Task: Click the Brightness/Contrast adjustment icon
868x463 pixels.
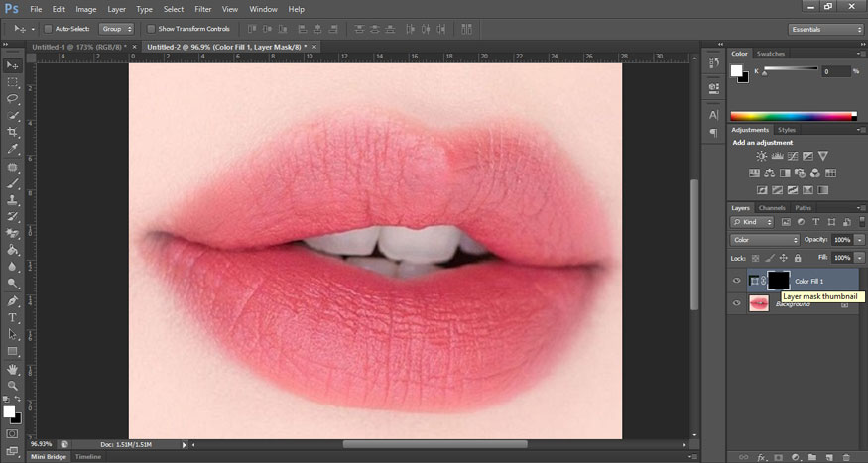Action: coord(761,156)
